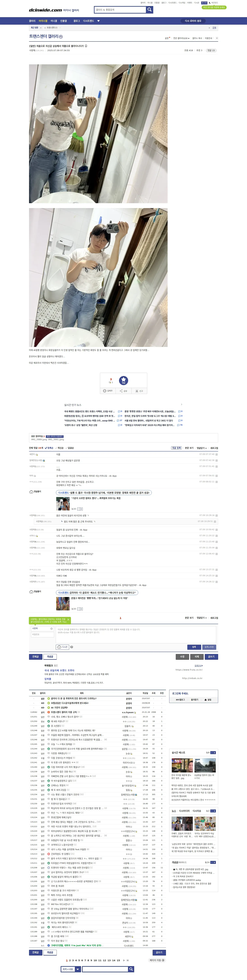Image resolution: width=247 pixels, height=980 pixels.
Task: Click the 등록 comment submit button
Action: (194, 647)
